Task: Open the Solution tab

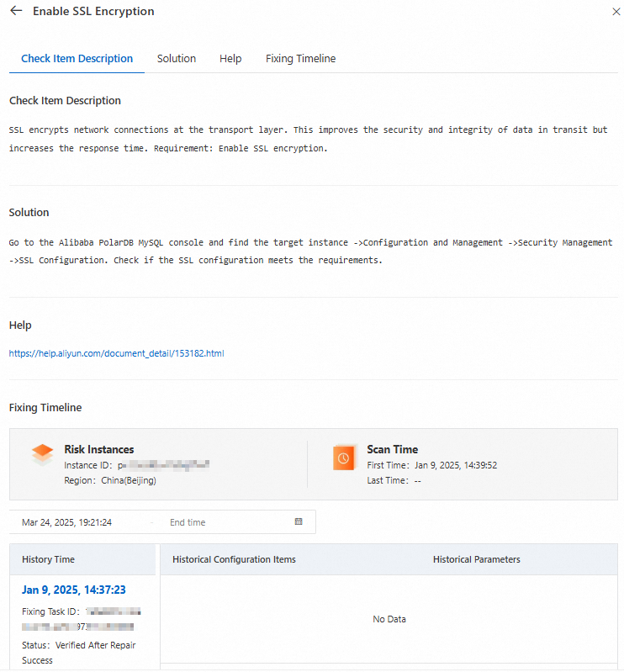Action: point(176,58)
